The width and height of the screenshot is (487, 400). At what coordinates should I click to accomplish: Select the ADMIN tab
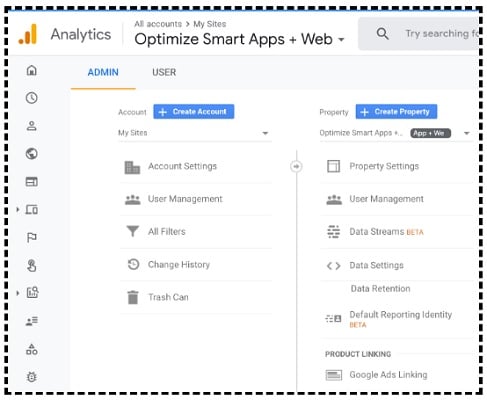pyautogui.click(x=103, y=72)
